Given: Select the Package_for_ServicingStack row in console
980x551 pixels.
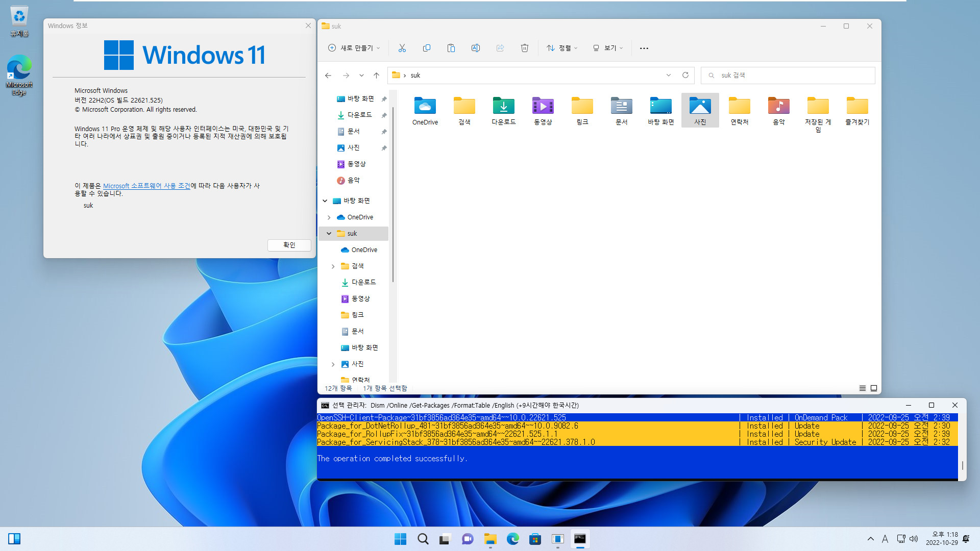Looking at the screenshot, I should coord(637,442).
